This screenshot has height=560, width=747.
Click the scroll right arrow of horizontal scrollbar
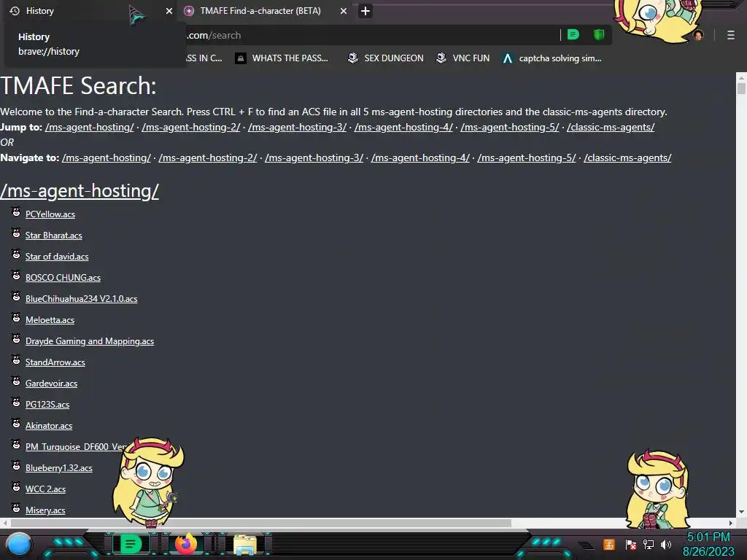tap(731, 523)
